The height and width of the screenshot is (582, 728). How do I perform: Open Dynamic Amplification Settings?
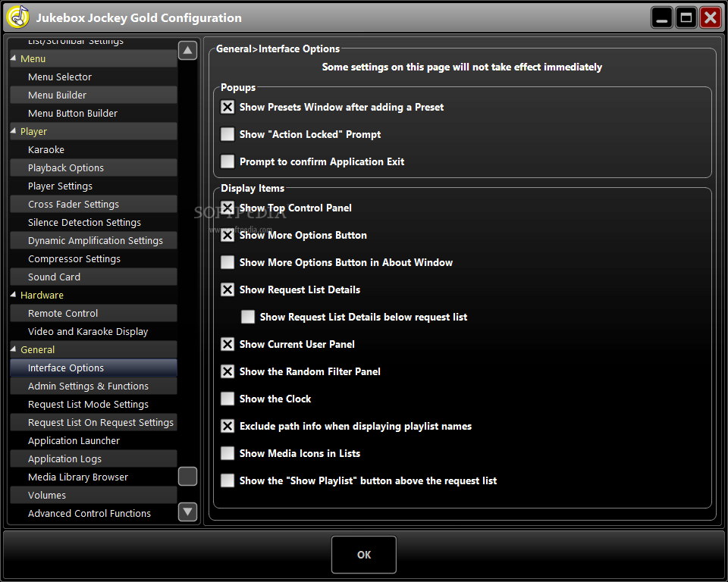pyautogui.click(x=93, y=240)
